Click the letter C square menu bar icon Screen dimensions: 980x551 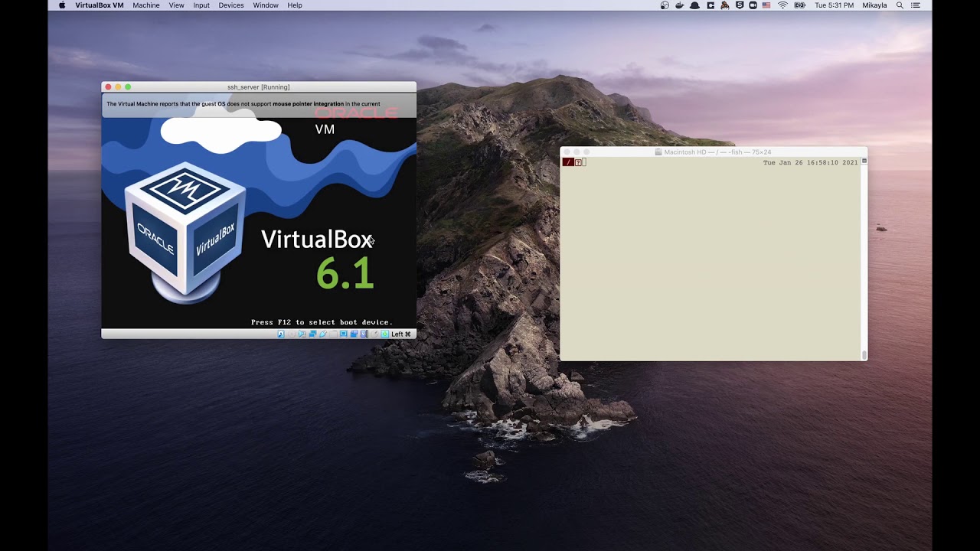click(710, 5)
